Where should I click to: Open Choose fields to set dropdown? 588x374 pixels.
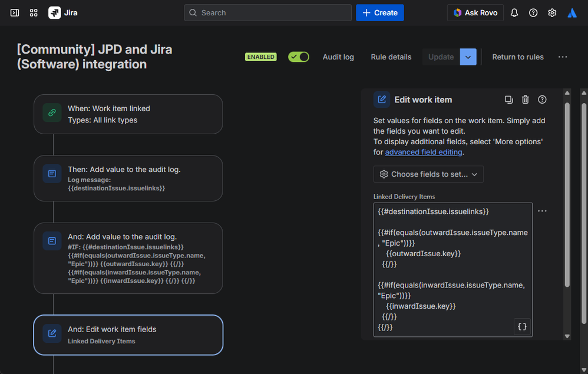(x=428, y=174)
